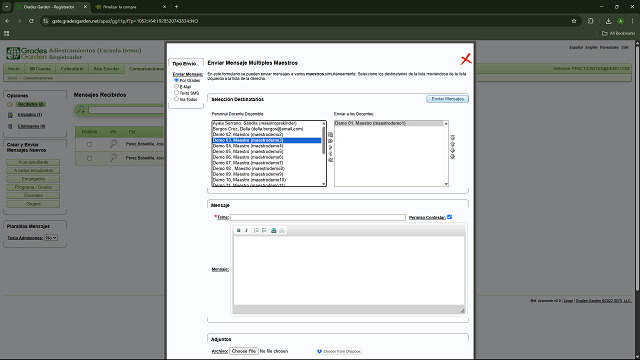Insert a bulleted list in message editor

(264, 231)
